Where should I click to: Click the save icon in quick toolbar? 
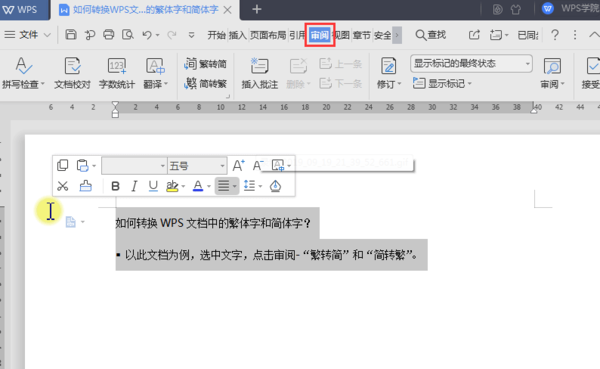click(x=71, y=35)
